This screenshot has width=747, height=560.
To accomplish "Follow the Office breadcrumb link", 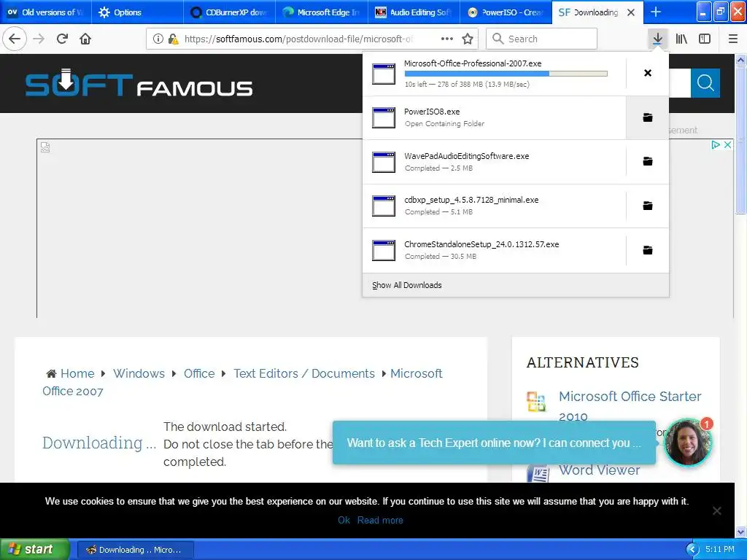I will click(199, 373).
